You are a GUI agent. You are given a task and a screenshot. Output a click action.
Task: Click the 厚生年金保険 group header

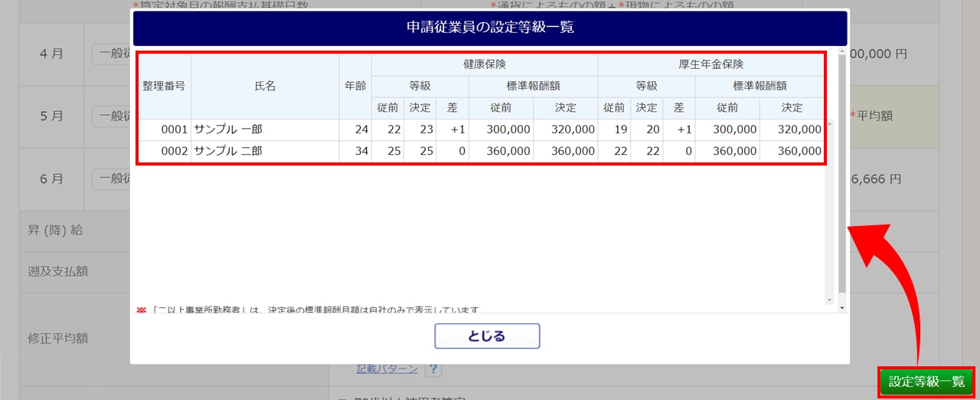[710, 64]
